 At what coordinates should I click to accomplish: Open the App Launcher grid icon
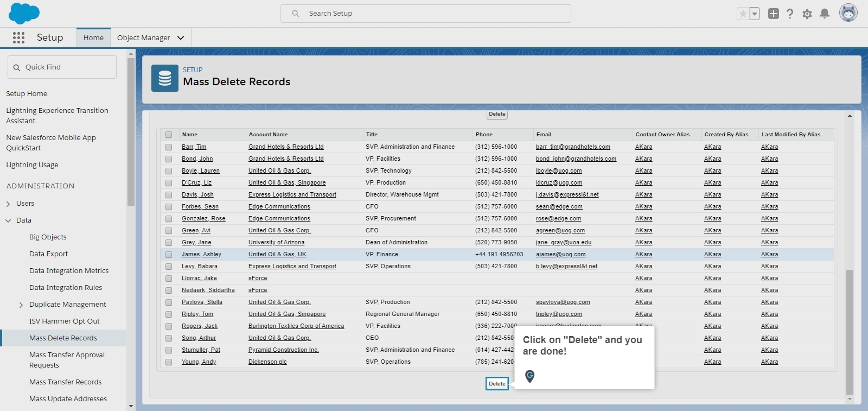click(x=18, y=37)
